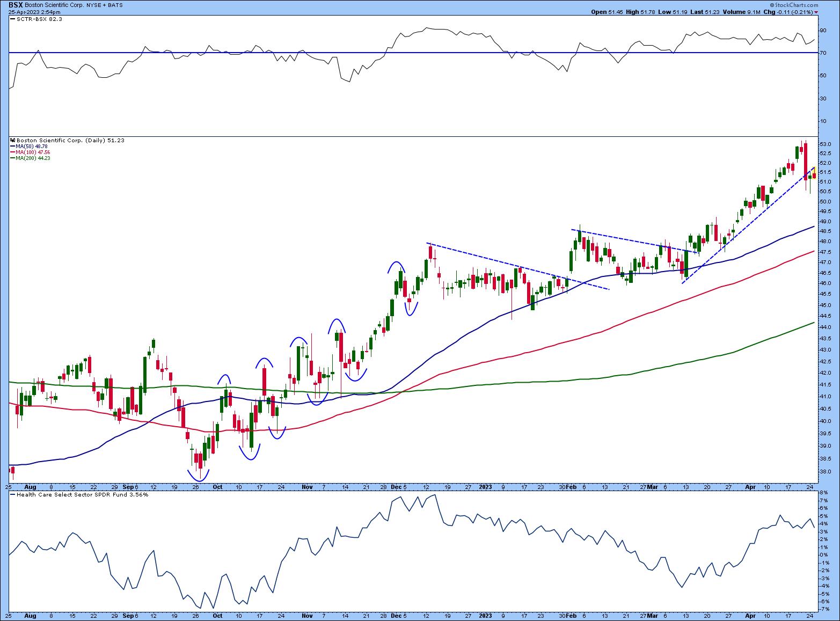Click the 'NYSE + BATS' exchange label
Image resolution: width=840 pixels, height=621 pixels.
[104, 4]
